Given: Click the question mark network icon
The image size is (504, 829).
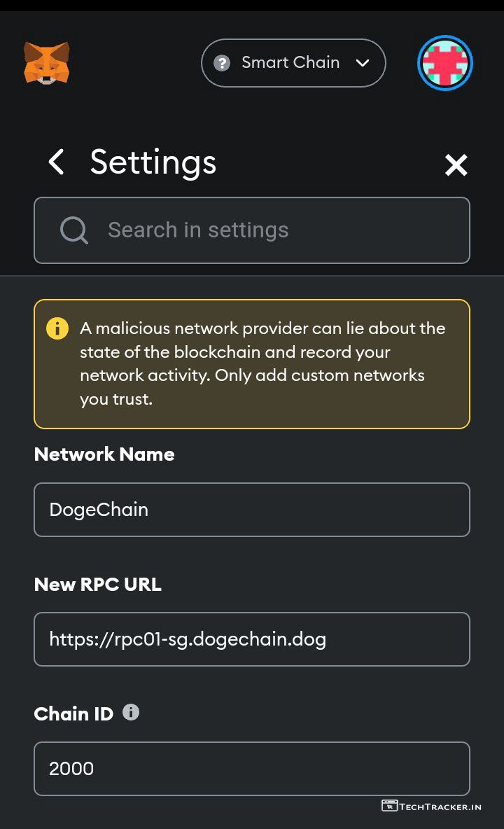Looking at the screenshot, I should 222,63.
